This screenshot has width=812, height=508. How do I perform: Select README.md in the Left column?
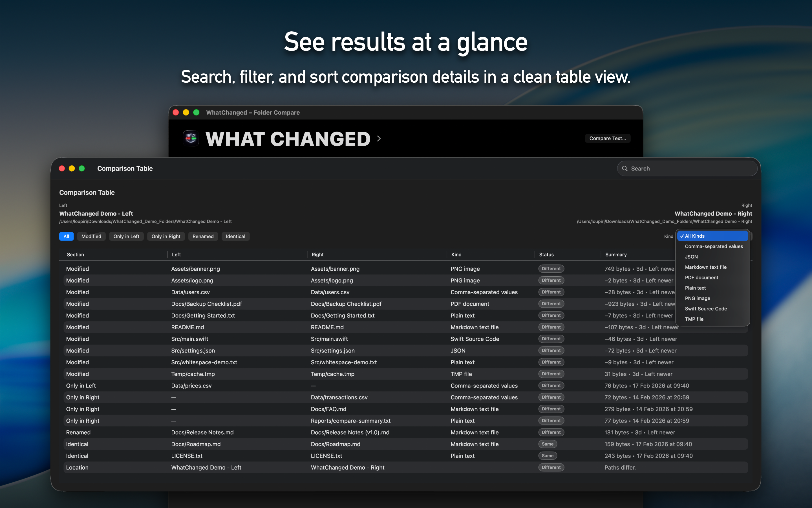pos(187,327)
